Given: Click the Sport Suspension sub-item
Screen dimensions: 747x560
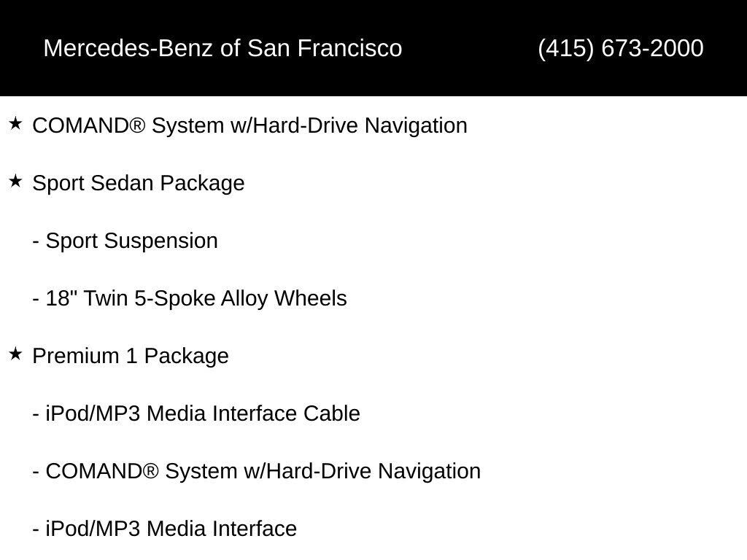Looking at the screenshot, I should point(125,241).
